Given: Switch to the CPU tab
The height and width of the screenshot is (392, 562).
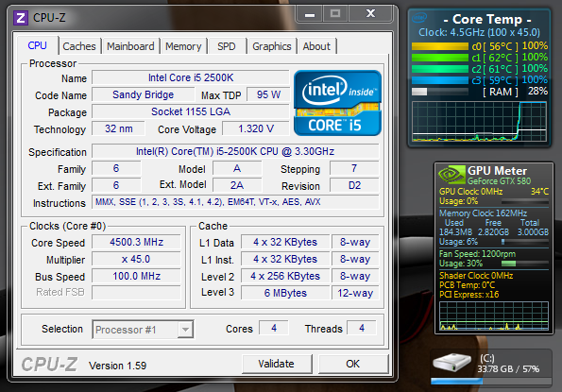Looking at the screenshot, I should (37, 45).
